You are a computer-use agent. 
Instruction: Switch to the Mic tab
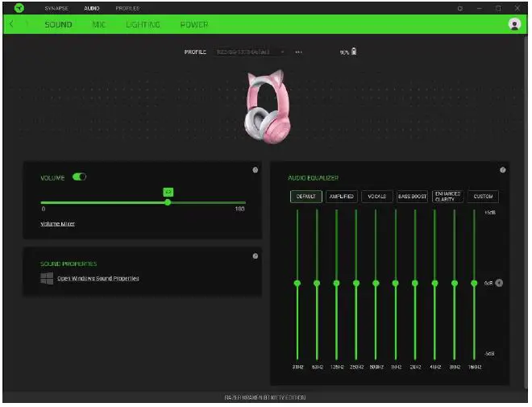[x=98, y=24]
